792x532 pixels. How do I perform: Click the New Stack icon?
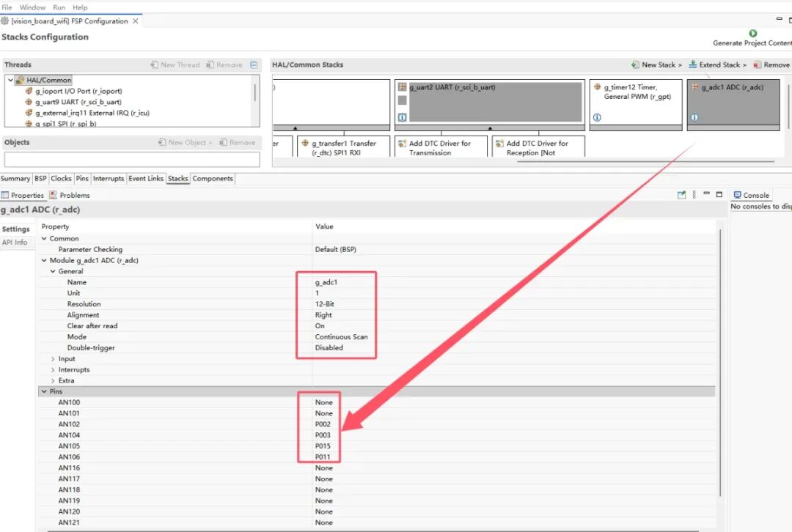click(x=636, y=64)
